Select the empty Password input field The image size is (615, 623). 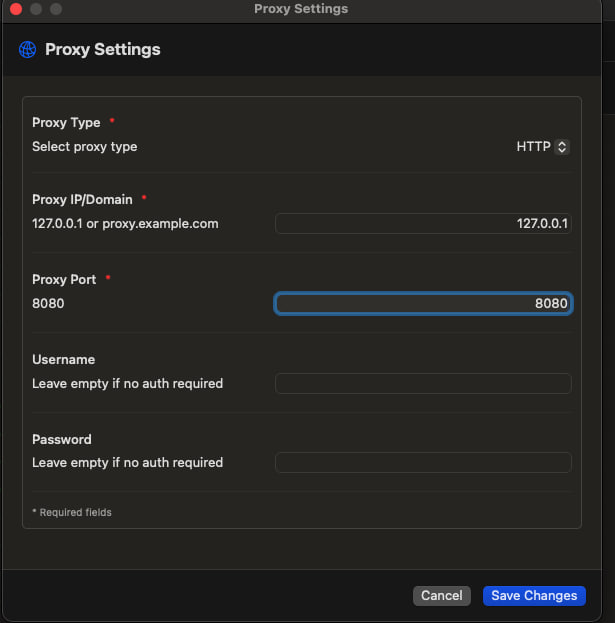pyautogui.click(x=423, y=462)
